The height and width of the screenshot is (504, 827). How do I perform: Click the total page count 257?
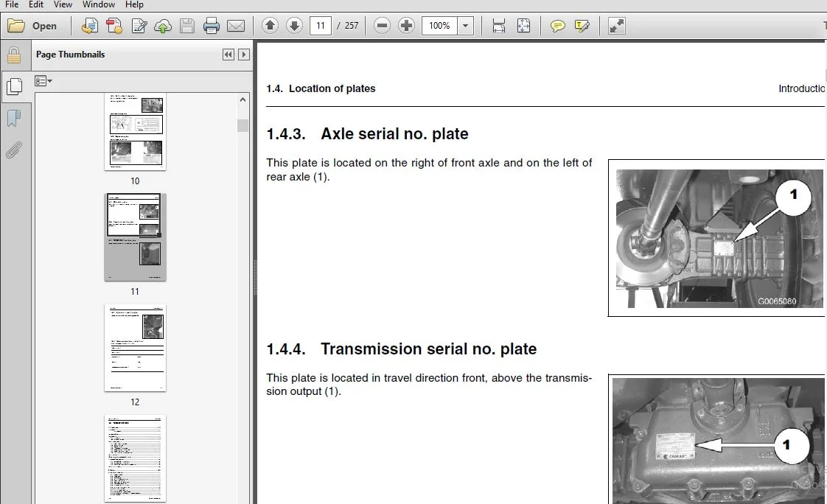(x=352, y=25)
